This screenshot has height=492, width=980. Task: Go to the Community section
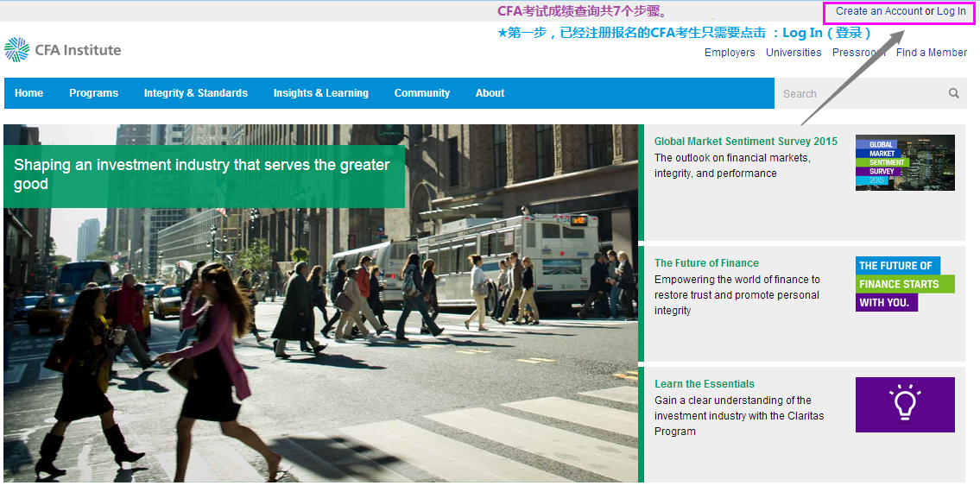click(x=421, y=93)
